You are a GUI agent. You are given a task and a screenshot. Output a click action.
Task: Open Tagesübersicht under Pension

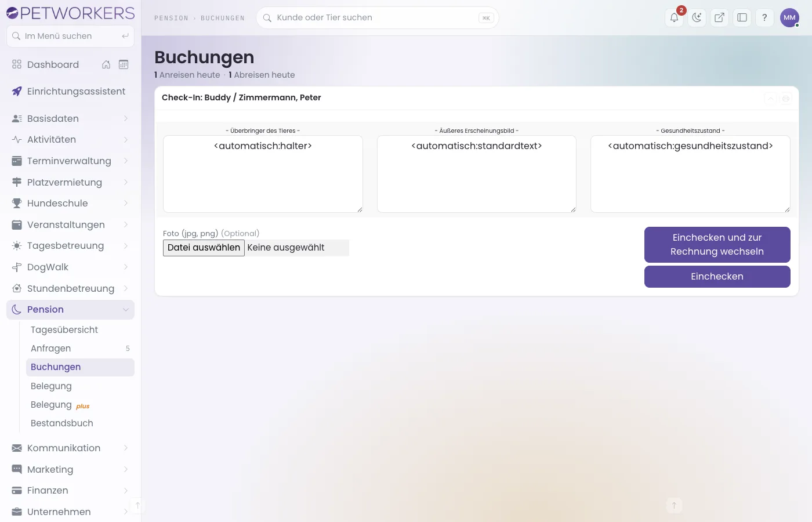point(80,330)
